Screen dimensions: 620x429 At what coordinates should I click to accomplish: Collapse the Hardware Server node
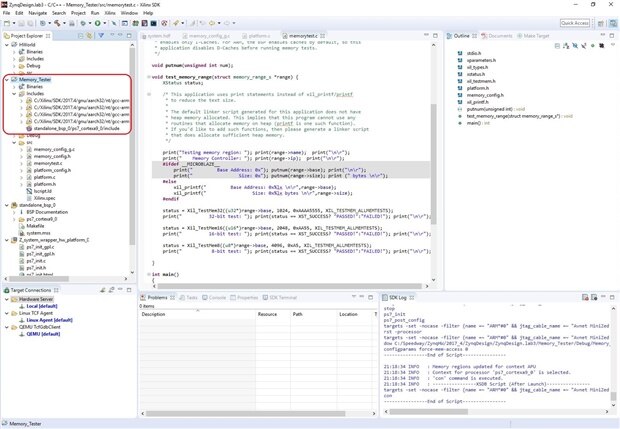[5, 299]
